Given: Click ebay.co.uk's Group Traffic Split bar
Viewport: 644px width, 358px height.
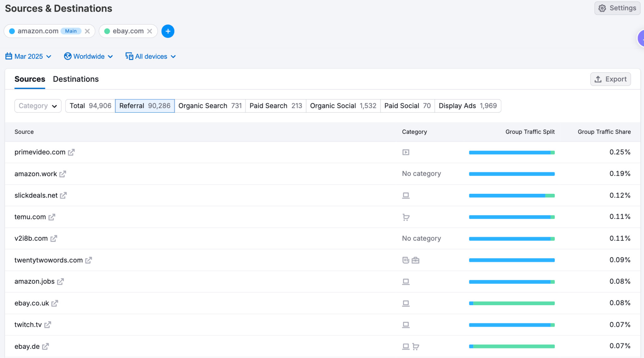Looking at the screenshot, I should (512, 303).
